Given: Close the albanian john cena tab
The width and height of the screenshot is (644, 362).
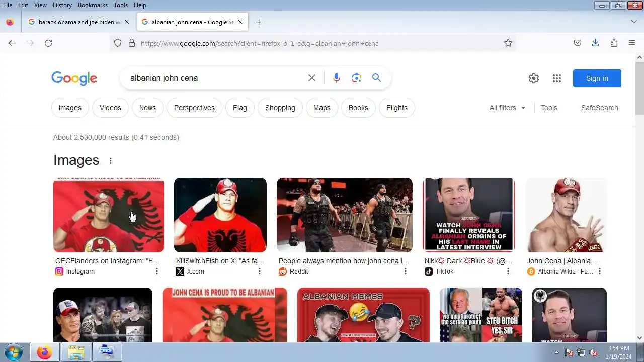Looking at the screenshot, I should click(240, 22).
